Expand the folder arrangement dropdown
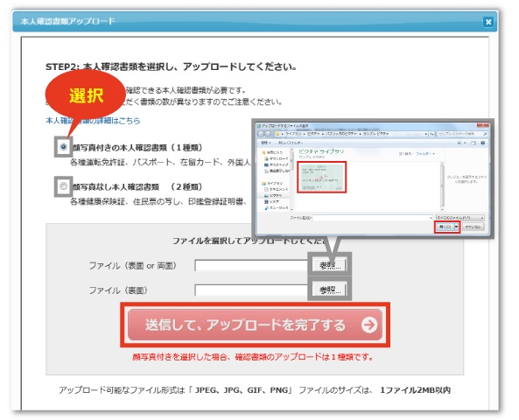The image size is (519, 420). pos(425,154)
